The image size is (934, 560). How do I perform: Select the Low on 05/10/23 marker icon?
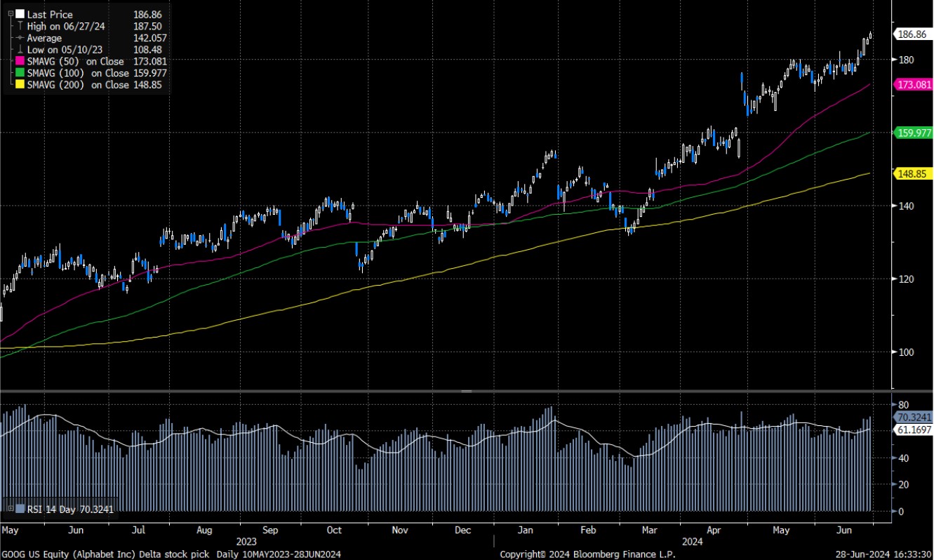pyautogui.click(x=21, y=49)
